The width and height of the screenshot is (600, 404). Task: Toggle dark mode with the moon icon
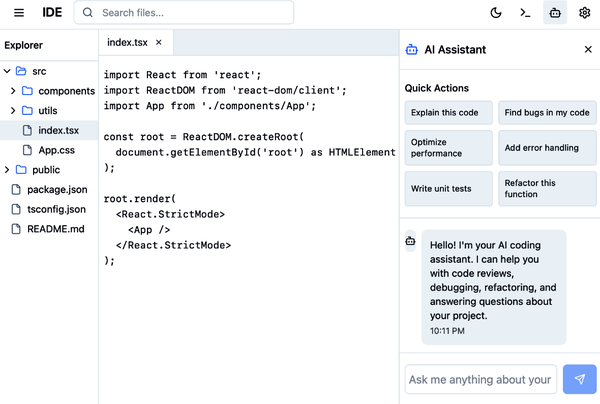click(496, 13)
